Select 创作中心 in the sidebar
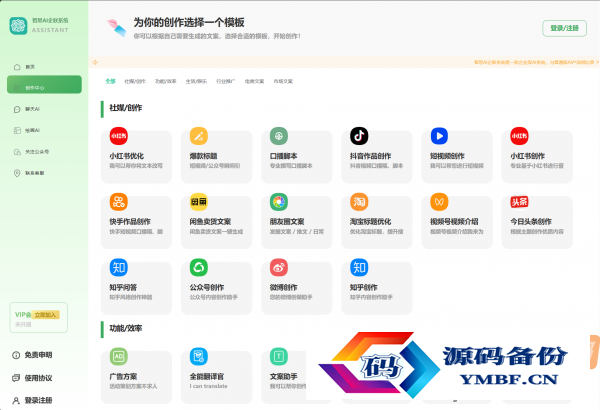 (44, 85)
